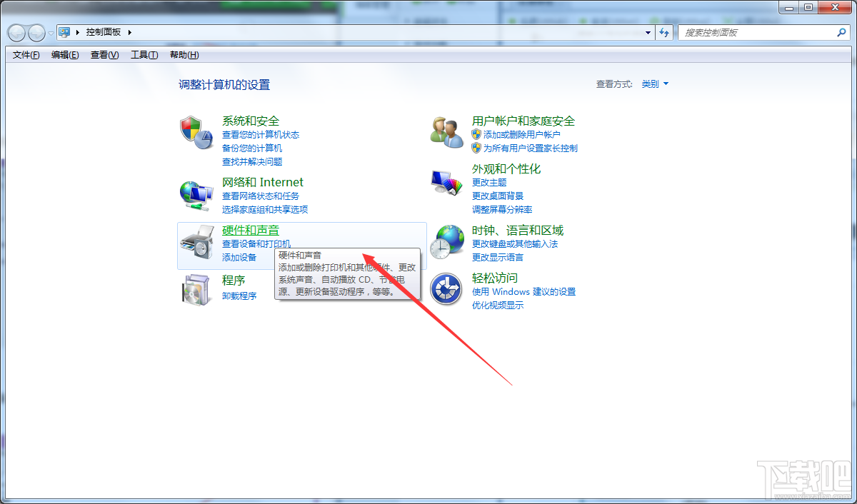Open the 硬件和声音 heading
Viewport: 857px width, 504px height.
[251, 230]
